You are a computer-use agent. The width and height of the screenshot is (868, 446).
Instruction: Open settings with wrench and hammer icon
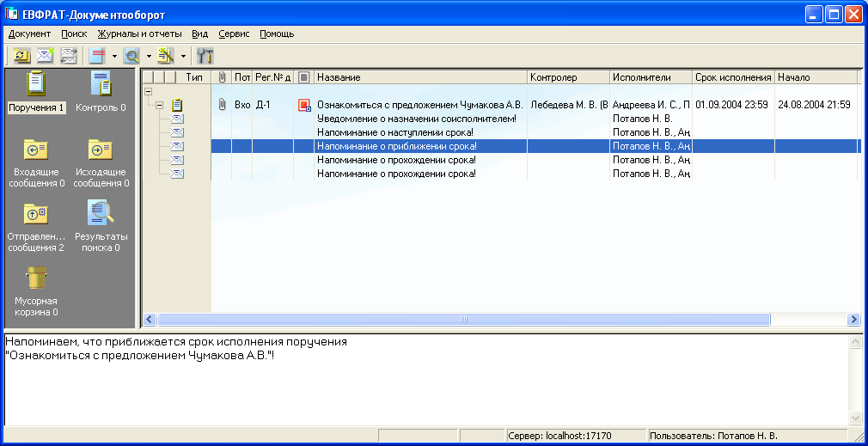click(x=205, y=55)
